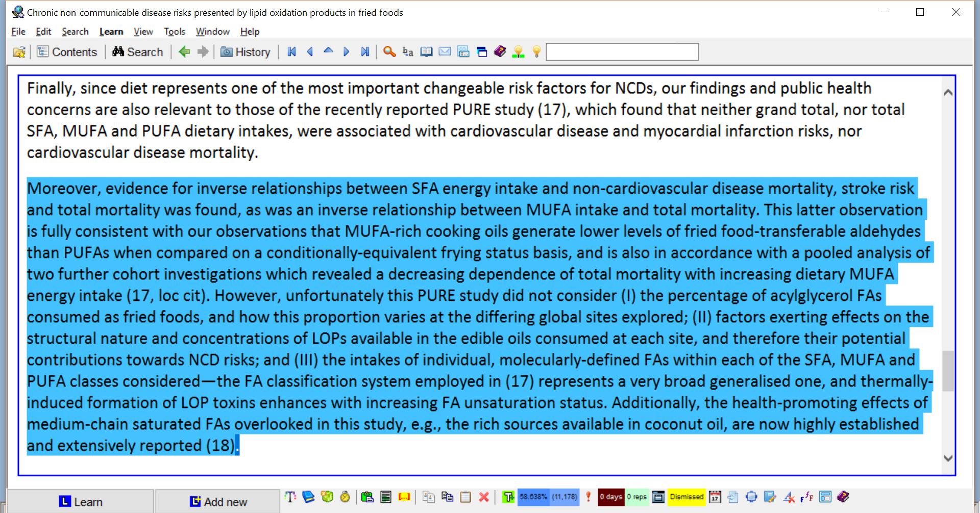Click the '0 days' interval field
Viewport: 980px width, 513px height.
click(x=611, y=497)
